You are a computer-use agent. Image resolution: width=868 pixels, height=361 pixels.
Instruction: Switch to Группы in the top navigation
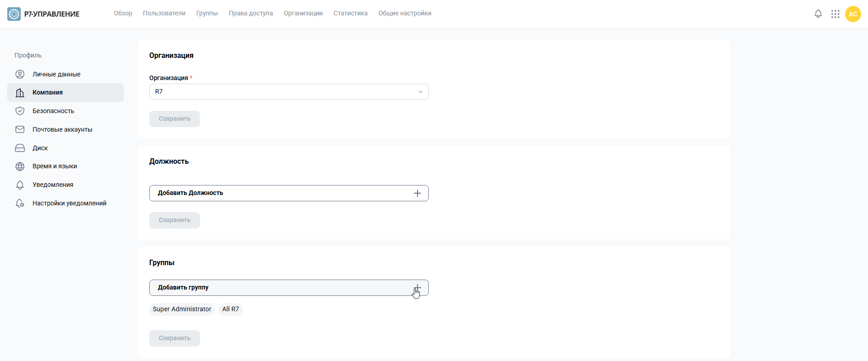tap(207, 14)
